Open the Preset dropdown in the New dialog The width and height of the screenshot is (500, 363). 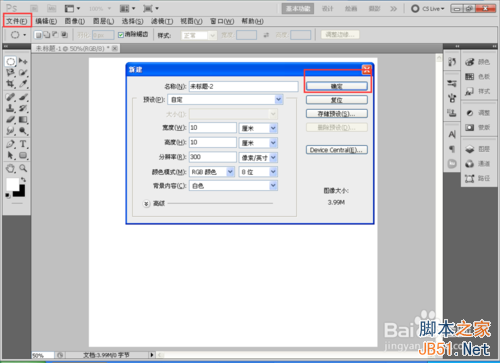(x=225, y=100)
